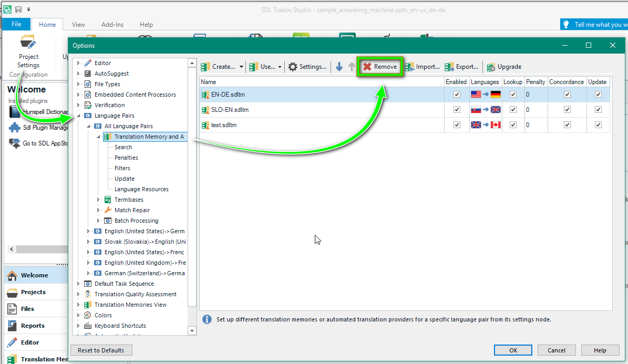Move selected memory down with blue arrow
The image size is (628, 364).
pyautogui.click(x=339, y=67)
